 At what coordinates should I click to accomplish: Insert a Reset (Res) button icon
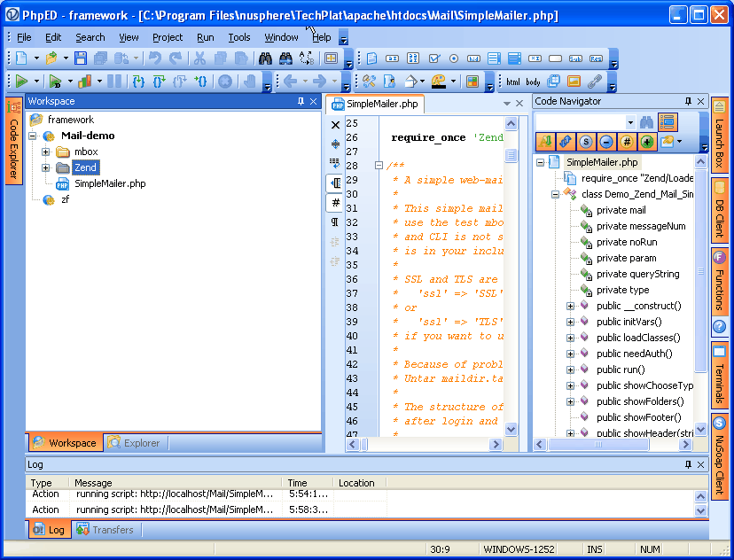pyautogui.click(x=596, y=58)
